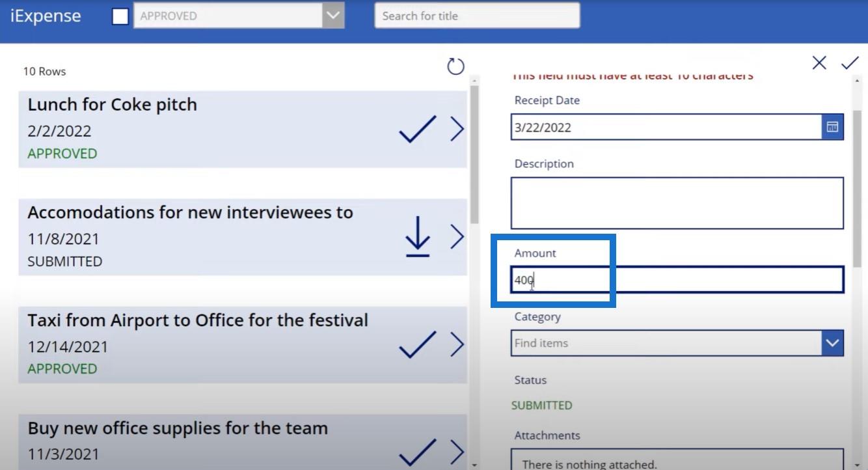Click the Description field label
The image size is (868, 470).
(544, 164)
